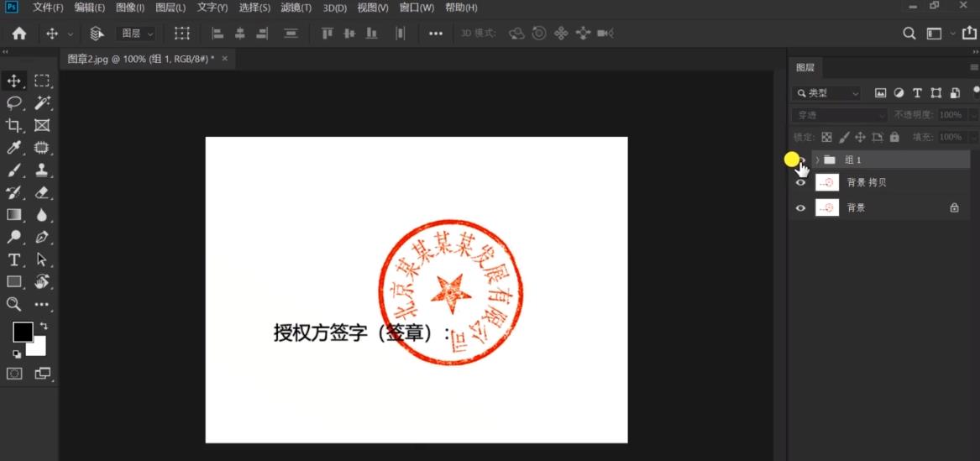
Task: Select the Crop tool
Action: [14, 126]
